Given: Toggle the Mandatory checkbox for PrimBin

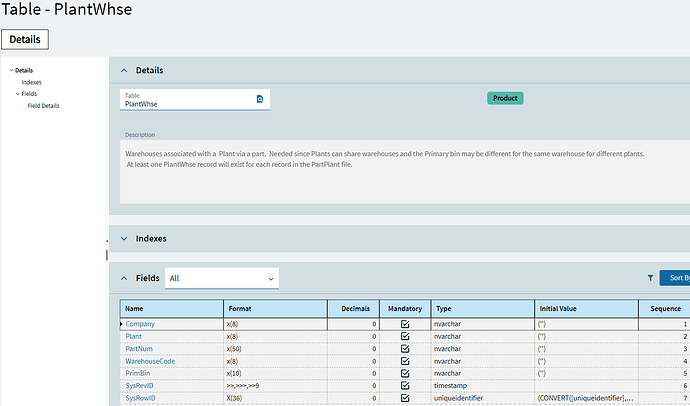Looking at the screenshot, I should pos(405,373).
